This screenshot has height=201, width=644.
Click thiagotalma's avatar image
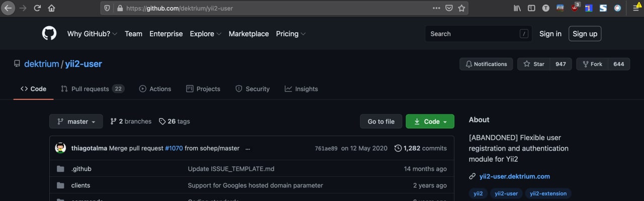pos(61,148)
